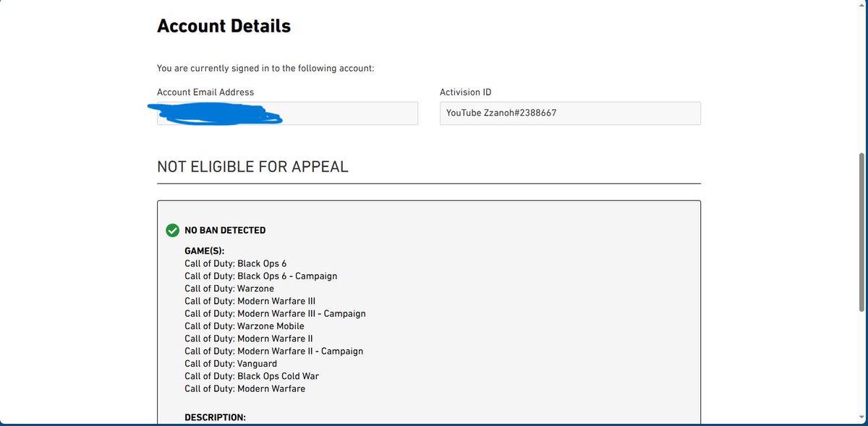Click 'Call of Duty: Black Ops 6' entry

click(236, 264)
